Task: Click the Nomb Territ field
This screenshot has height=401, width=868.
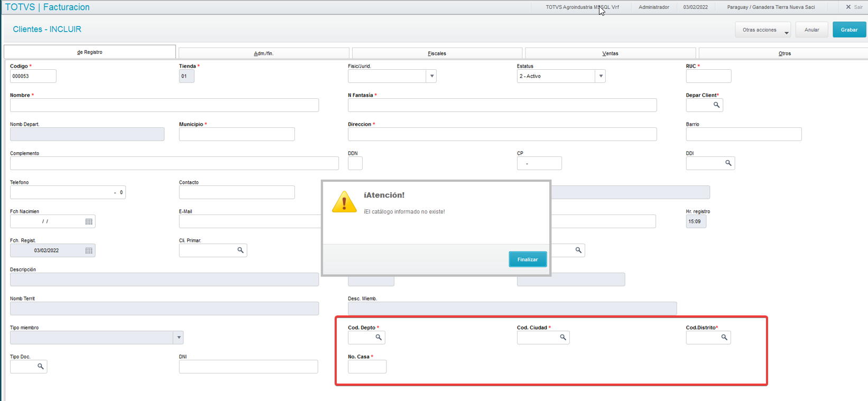Action: [164, 309]
